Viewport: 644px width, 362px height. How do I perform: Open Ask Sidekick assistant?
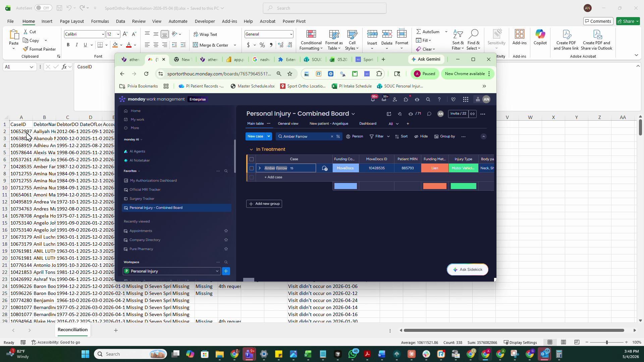tap(468, 269)
